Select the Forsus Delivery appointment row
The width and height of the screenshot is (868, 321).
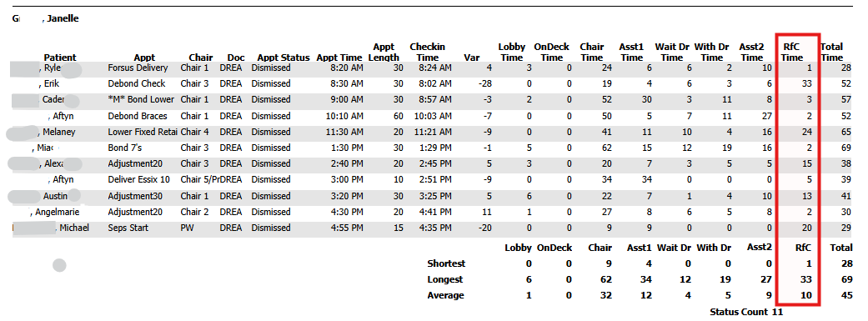432,68
